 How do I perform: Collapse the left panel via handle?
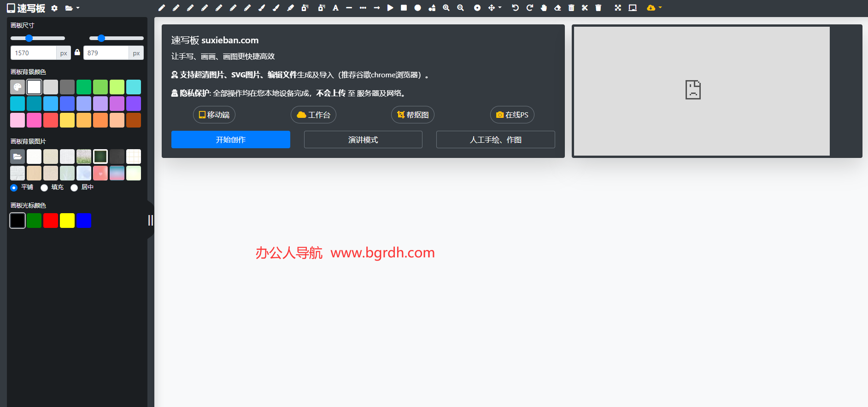[x=150, y=220]
